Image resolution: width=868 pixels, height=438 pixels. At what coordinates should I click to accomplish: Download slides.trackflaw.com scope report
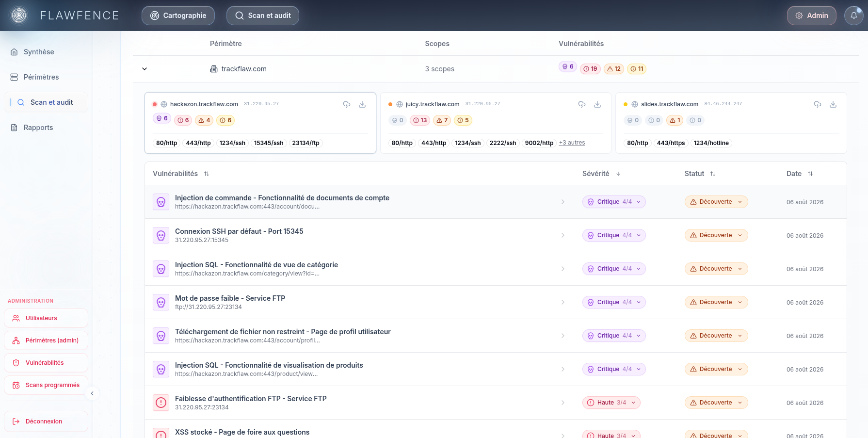833,104
